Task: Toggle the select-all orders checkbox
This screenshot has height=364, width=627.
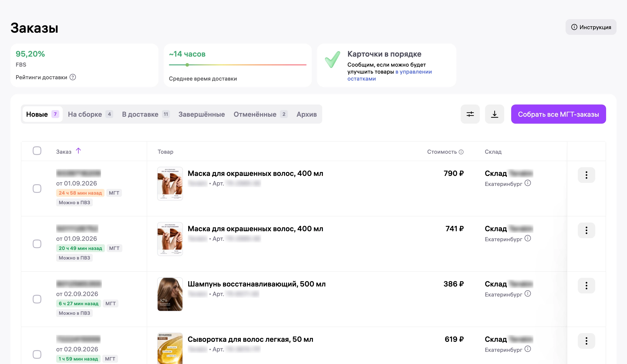Action: (x=37, y=151)
